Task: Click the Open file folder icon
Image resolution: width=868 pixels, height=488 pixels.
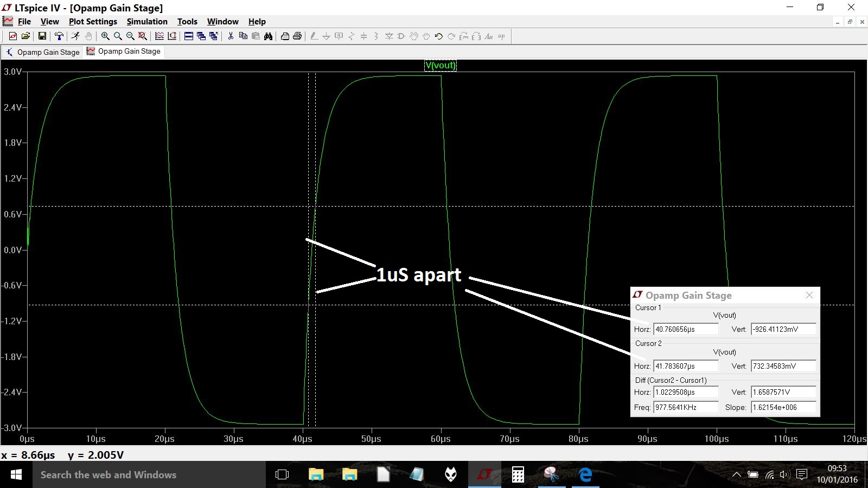Action: 25,36
